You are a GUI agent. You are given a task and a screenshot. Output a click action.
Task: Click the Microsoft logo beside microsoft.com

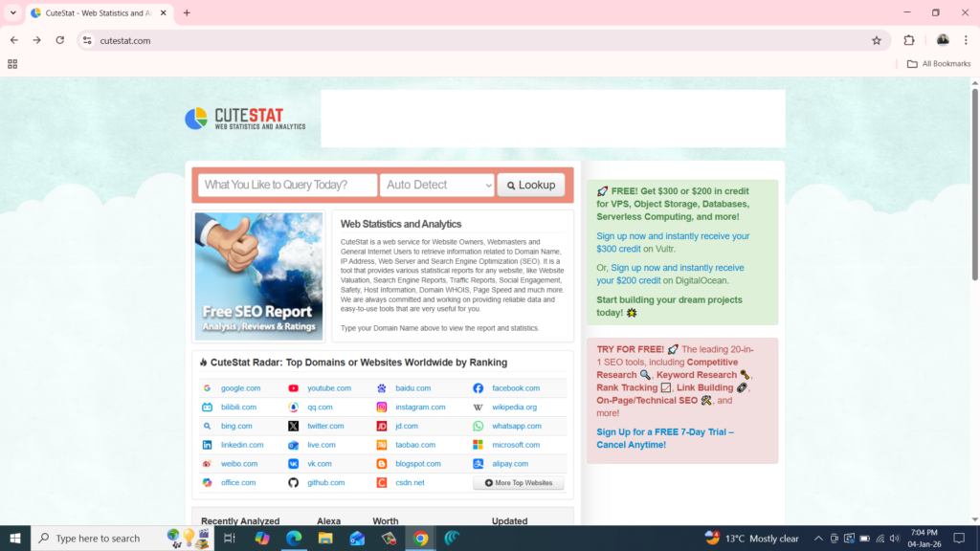(478, 444)
